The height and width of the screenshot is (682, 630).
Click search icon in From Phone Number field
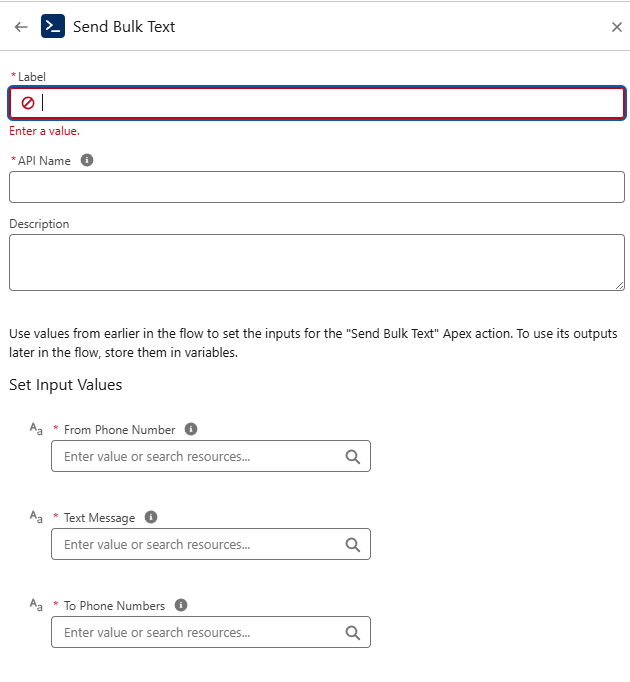pyautogui.click(x=352, y=457)
